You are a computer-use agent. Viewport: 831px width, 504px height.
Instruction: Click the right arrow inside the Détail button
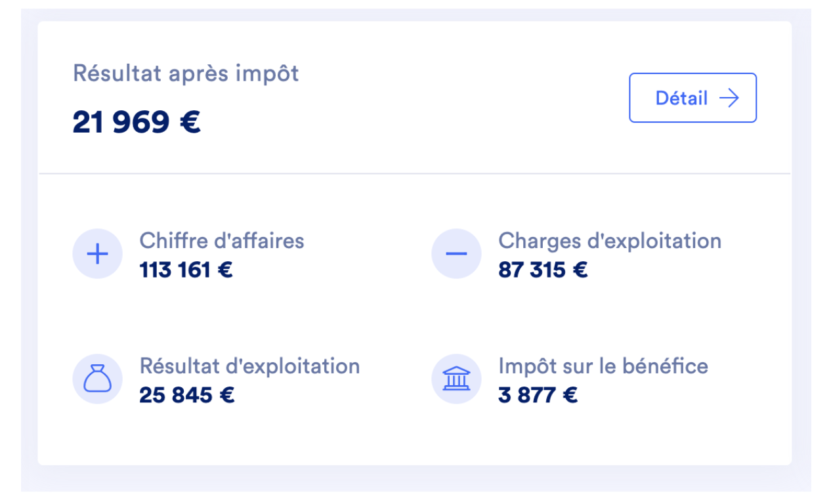pyautogui.click(x=729, y=98)
